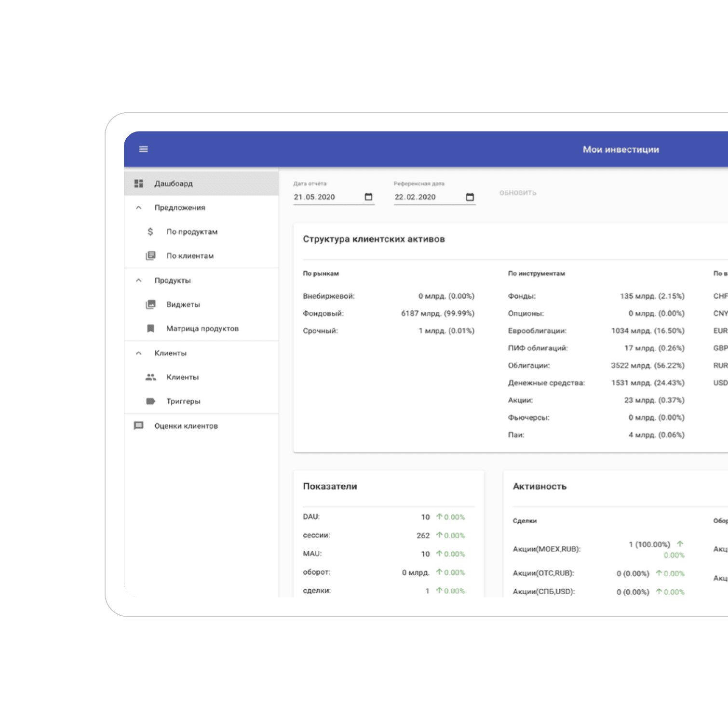
Task: Open calendar picker for Дата отчёта
Action: (x=368, y=197)
